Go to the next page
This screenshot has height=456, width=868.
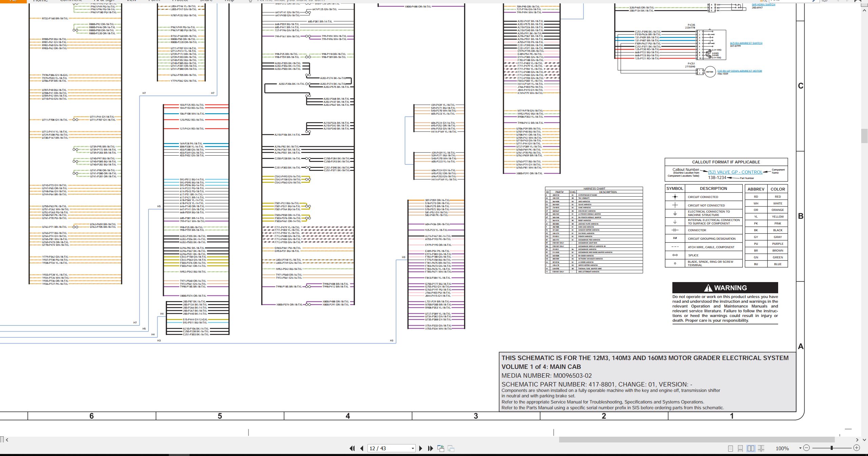421,448
